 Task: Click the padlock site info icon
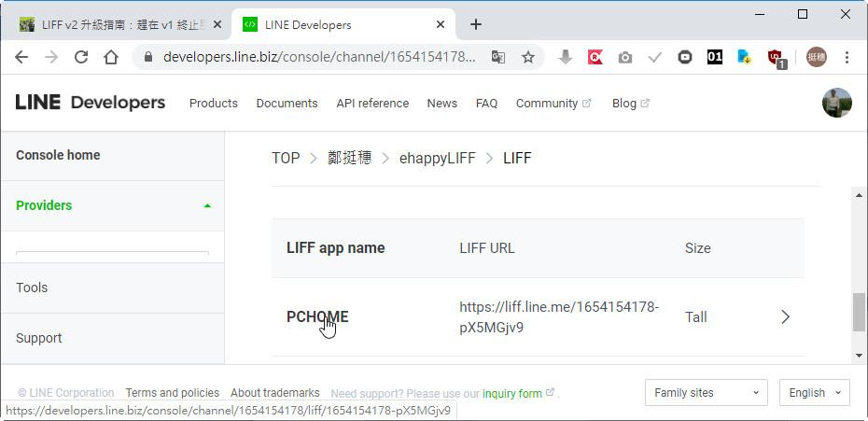pyautogui.click(x=147, y=57)
